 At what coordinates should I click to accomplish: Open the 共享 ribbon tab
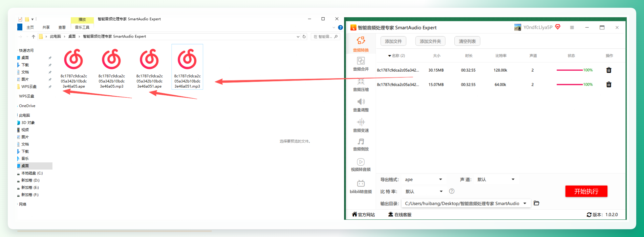tap(46, 27)
